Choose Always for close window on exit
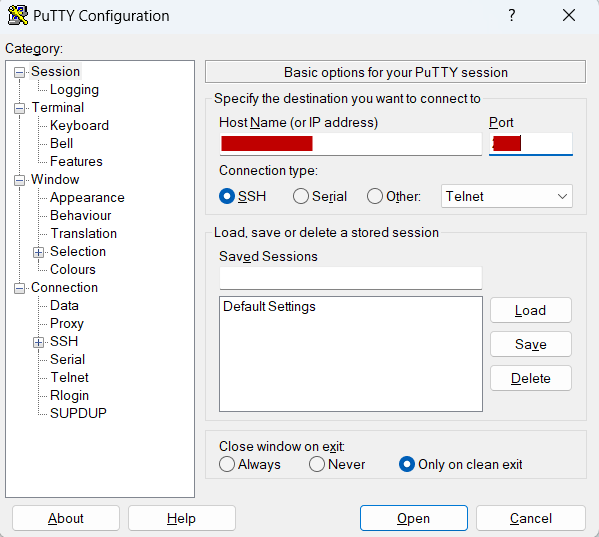Image resolution: width=599 pixels, height=537 pixels. tap(227, 464)
